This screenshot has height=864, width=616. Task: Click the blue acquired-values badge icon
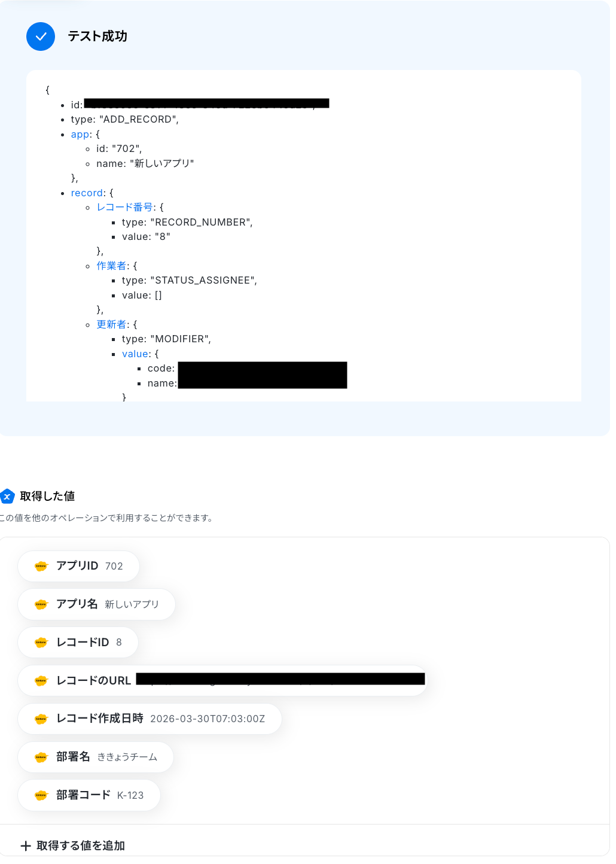click(x=7, y=497)
